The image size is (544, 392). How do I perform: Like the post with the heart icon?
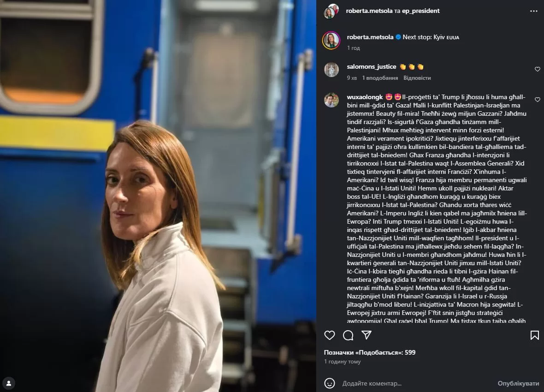329,335
